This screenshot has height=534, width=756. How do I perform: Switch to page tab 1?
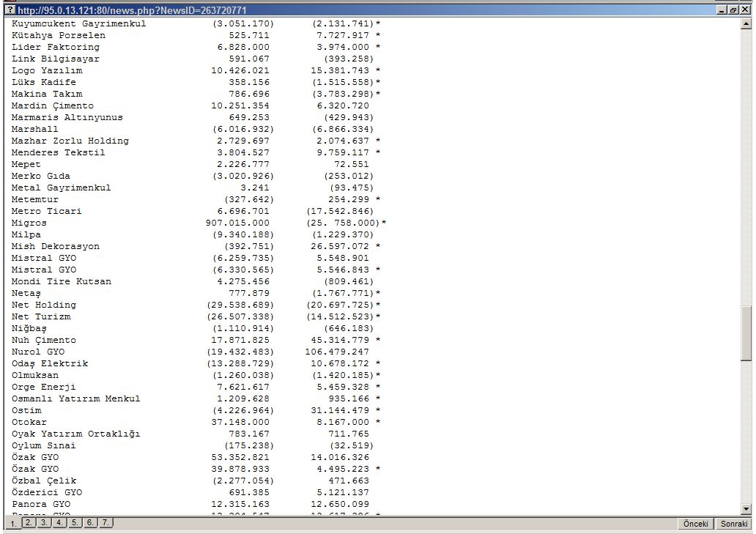[13, 524]
